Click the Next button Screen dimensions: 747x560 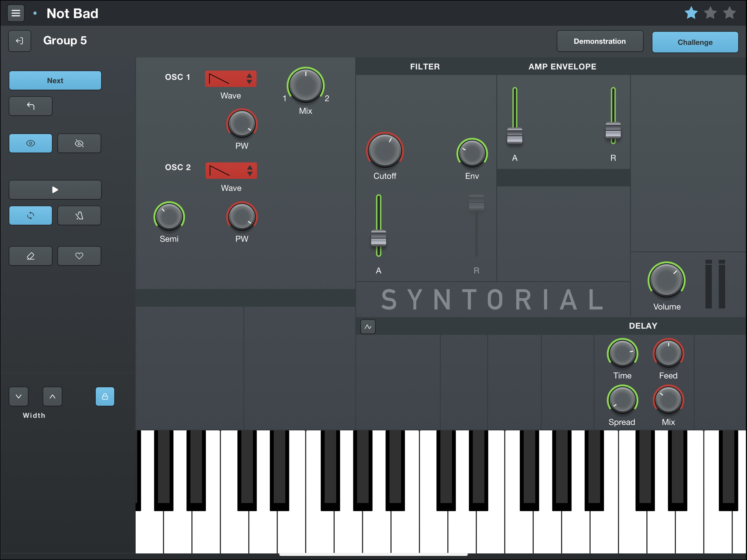point(55,80)
